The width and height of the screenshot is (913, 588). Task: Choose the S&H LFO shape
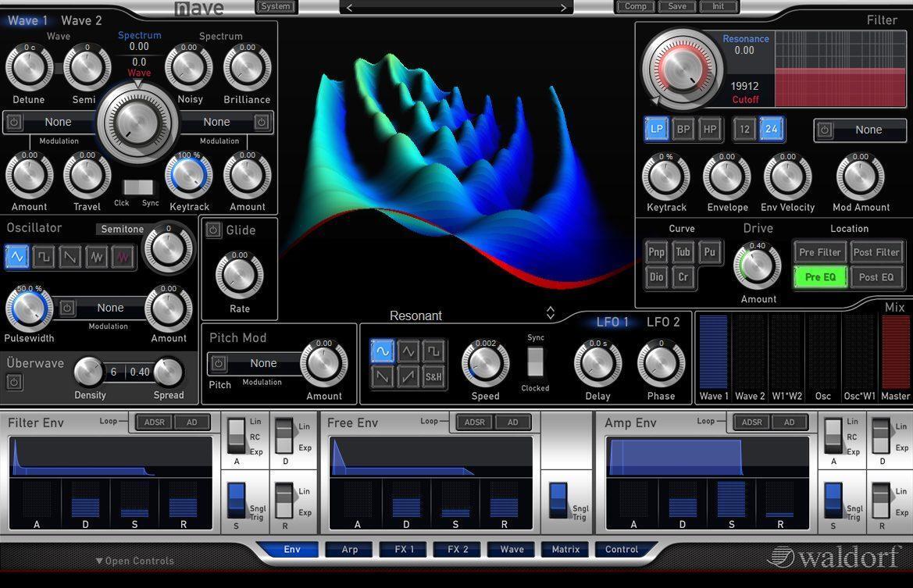point(433,377)
